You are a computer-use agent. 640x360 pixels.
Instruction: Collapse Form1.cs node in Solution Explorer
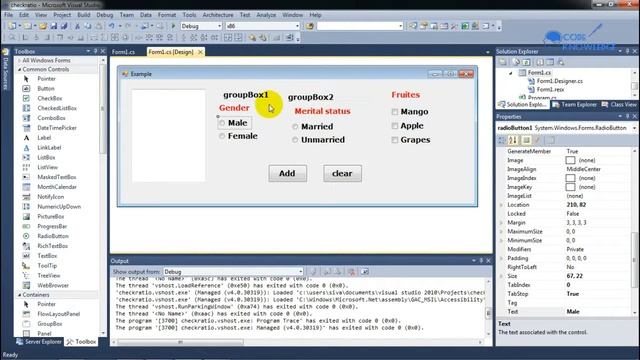511,73
